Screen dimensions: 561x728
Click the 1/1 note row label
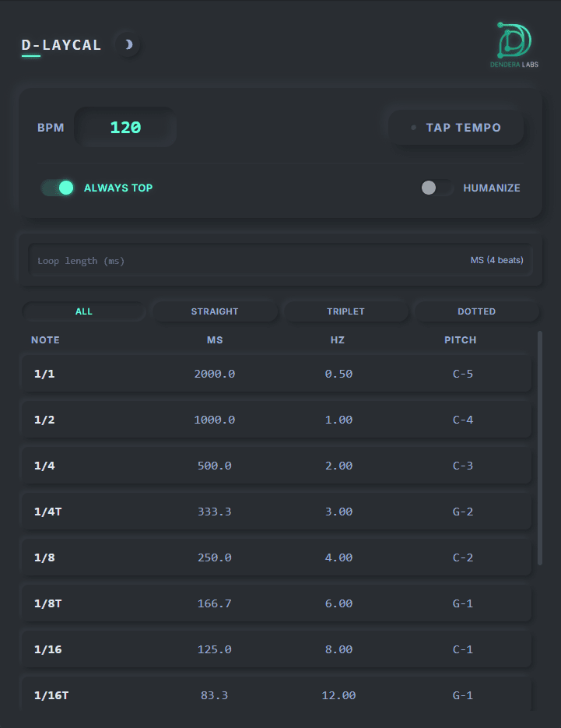pos(44,374)
